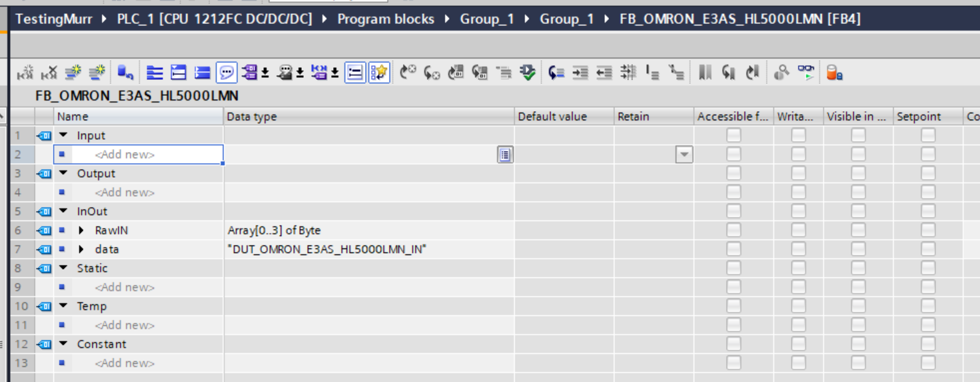Click the blue-purple tag information icon
The height and width of the screenshot is (382, 980).
pyautogui.click(x=320, y=72)
